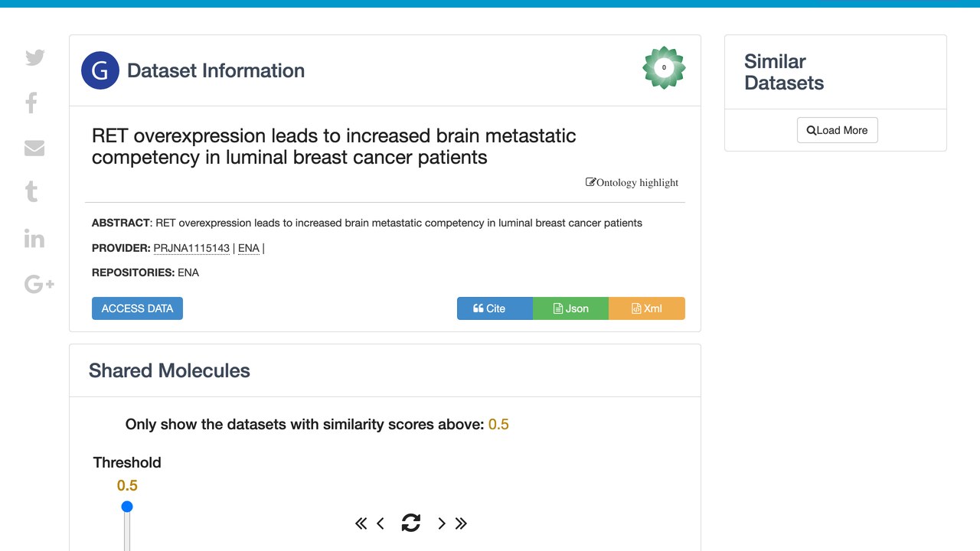Go to previous page single chevron
This screenshot has width=980, height=551.
tap(381, 523)
